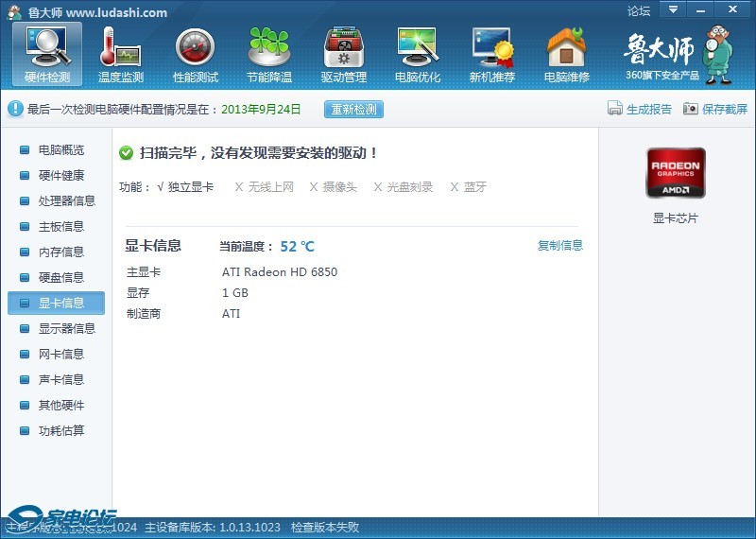This screenshot has height=539, width=756.
Task: Switch to 硬盘信息 disk info
Action: [x=60, y=278]
